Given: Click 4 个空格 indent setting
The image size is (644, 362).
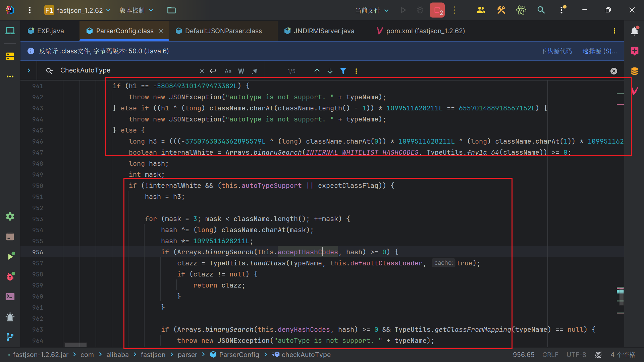Looking at the screenshot, I should coord(623,355).
